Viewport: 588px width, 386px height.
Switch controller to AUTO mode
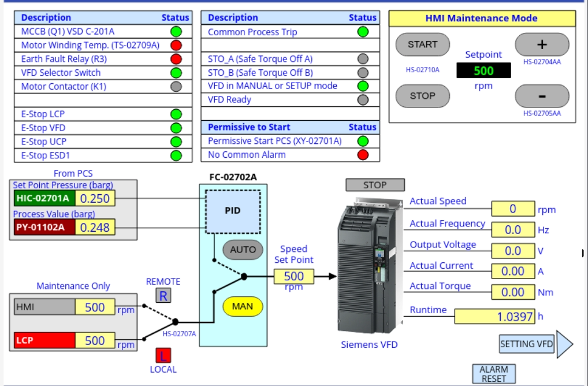tap(243, 250)
